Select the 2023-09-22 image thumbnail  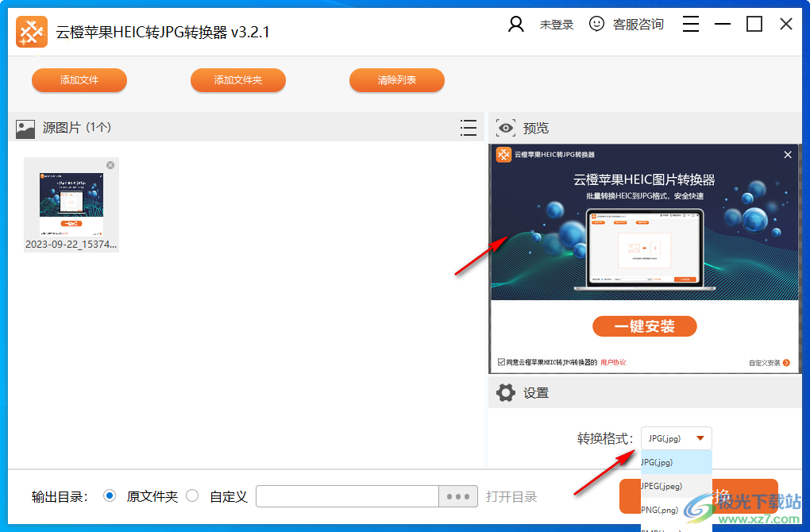coord(71,205)
